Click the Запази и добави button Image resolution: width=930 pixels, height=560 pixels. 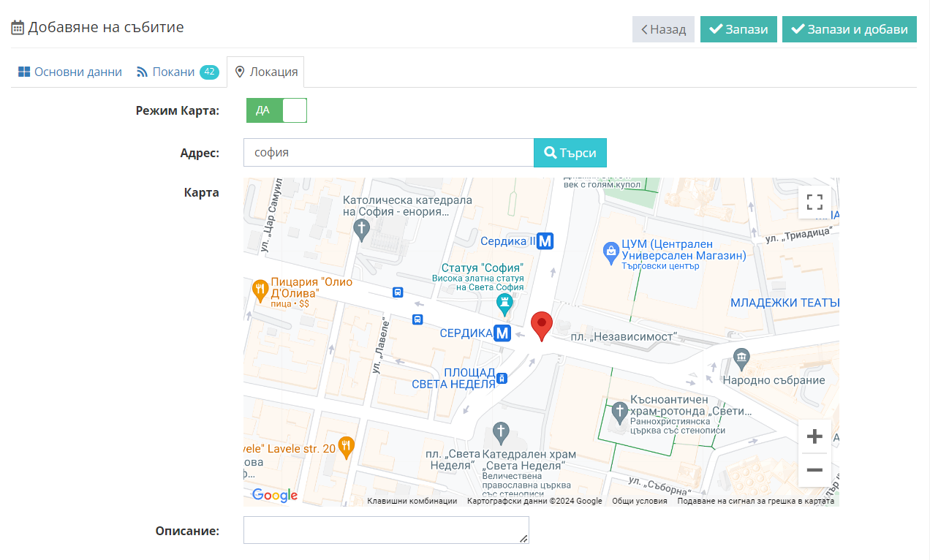(x=850, y=29)
